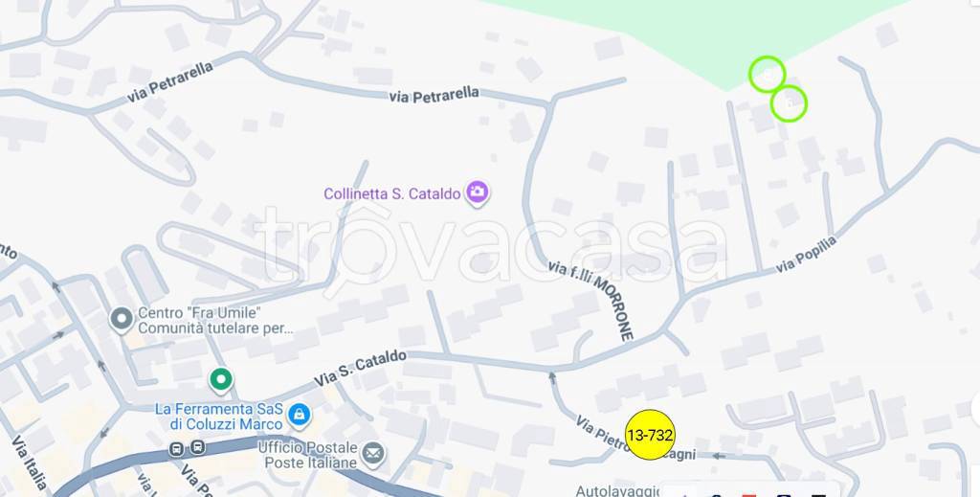Select the Centro "Fra Umile" location pin

tap(122, 320)
